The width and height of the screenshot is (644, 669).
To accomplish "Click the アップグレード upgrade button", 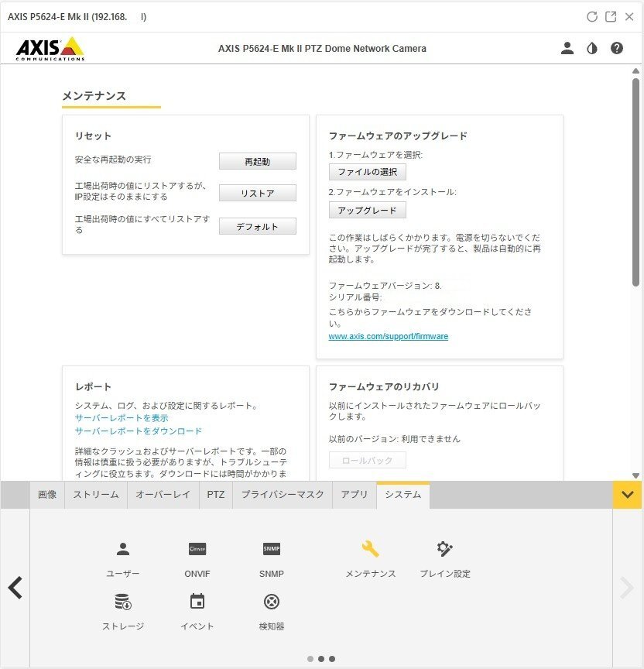I will coord(367,210).
